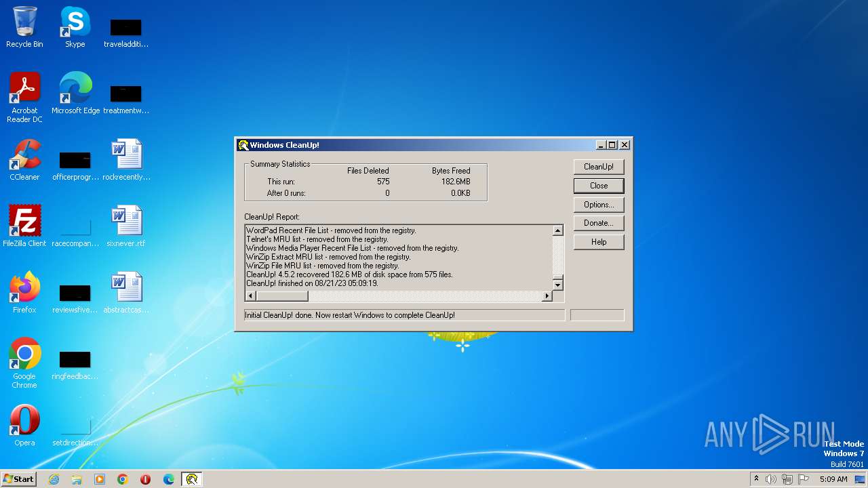Open Windows Media Player taskbar icon
The image size is (868, 488).
[100, 479]
